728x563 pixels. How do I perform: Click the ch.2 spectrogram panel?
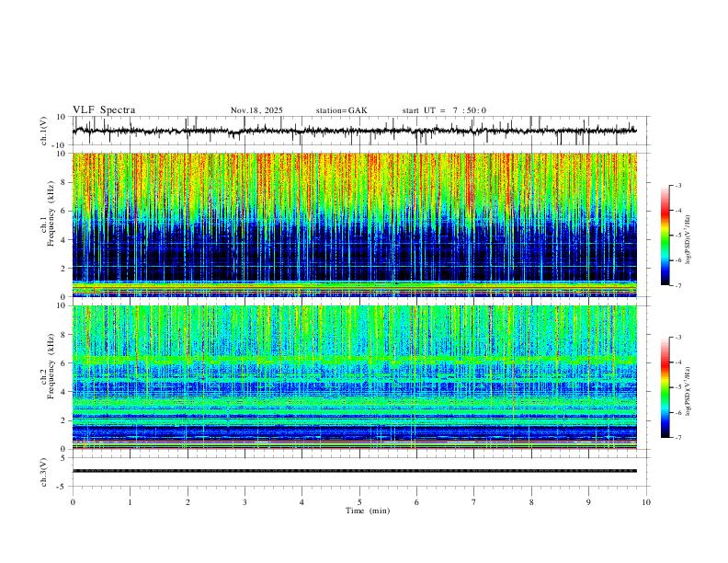tap(354, 377)
